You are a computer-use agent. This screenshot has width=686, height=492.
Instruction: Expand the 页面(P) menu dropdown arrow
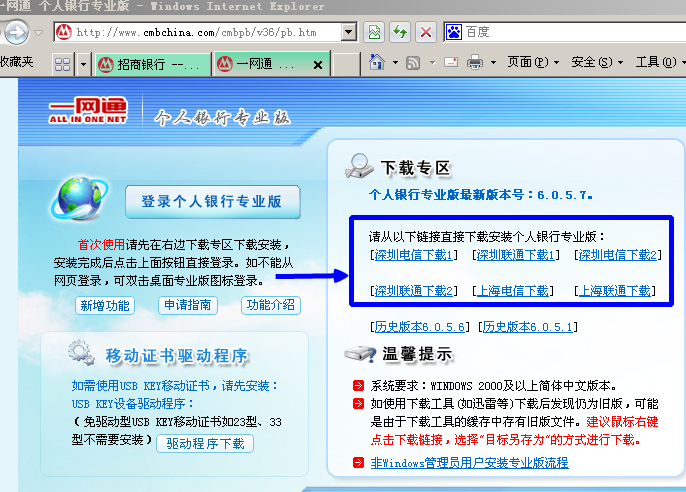click(x=556, y=63)
